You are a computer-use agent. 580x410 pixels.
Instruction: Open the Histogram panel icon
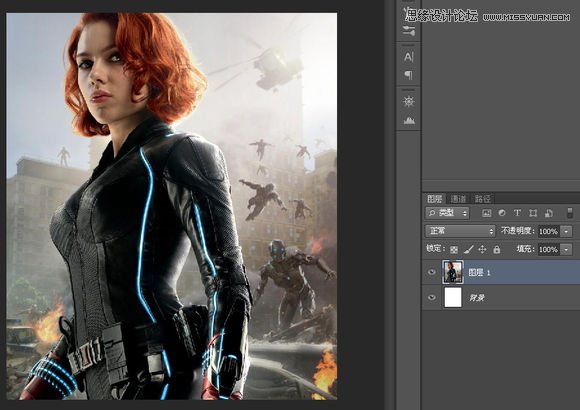[409, 120]
